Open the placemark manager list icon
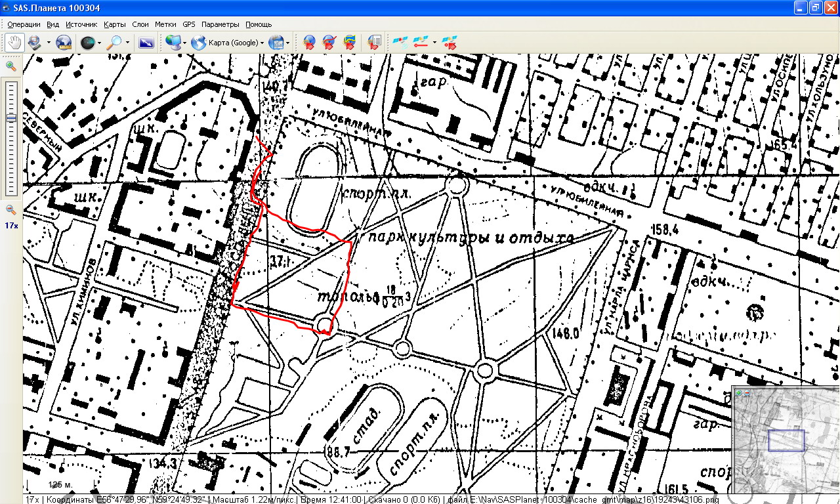 pyautogui.click(x=374, y=43)
